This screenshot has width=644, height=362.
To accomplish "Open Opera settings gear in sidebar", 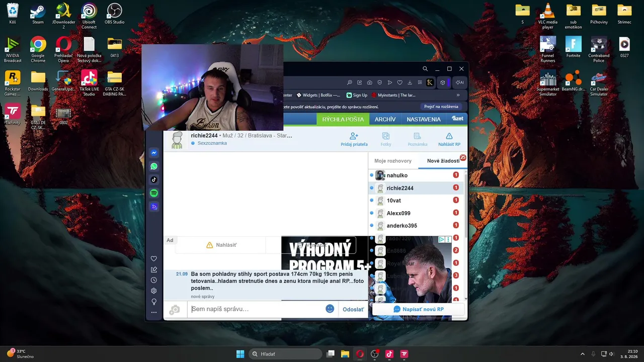I will point(154,291).
